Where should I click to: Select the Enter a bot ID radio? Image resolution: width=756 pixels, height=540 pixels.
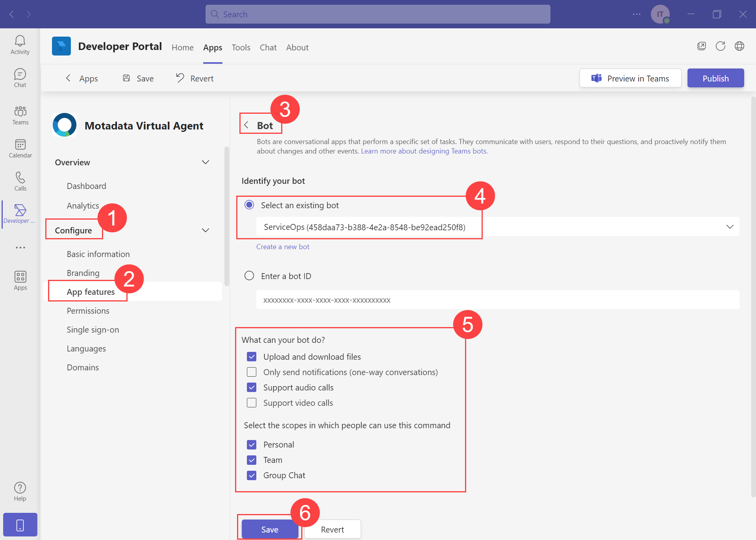point(249,276)
